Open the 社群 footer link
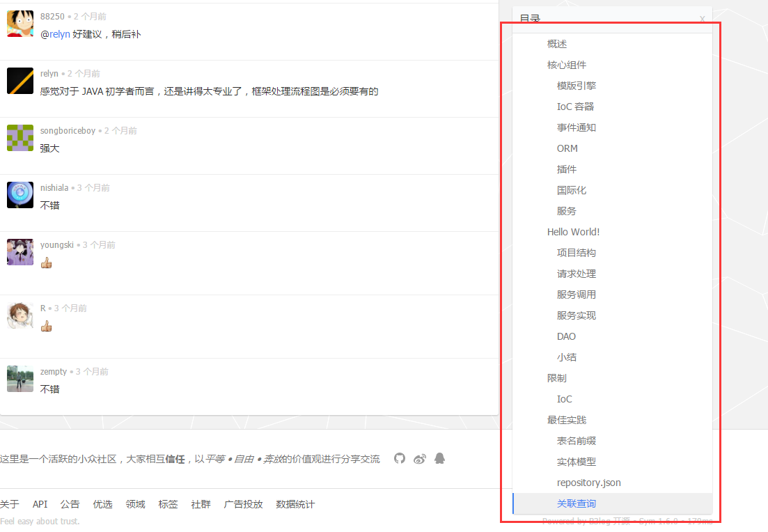 (201, 505)
